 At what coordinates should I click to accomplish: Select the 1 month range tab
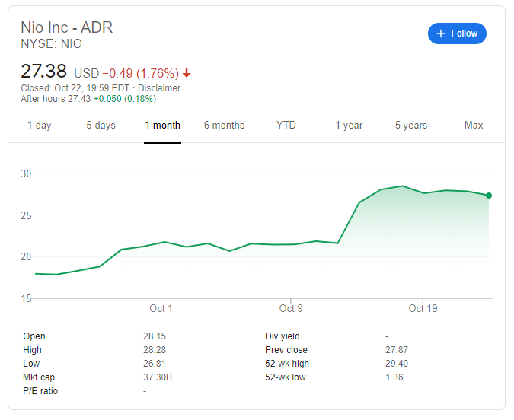(x=163, y=125)
